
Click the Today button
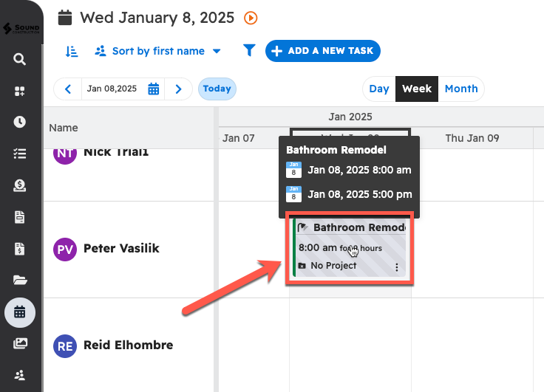click(x=217, y=89)
